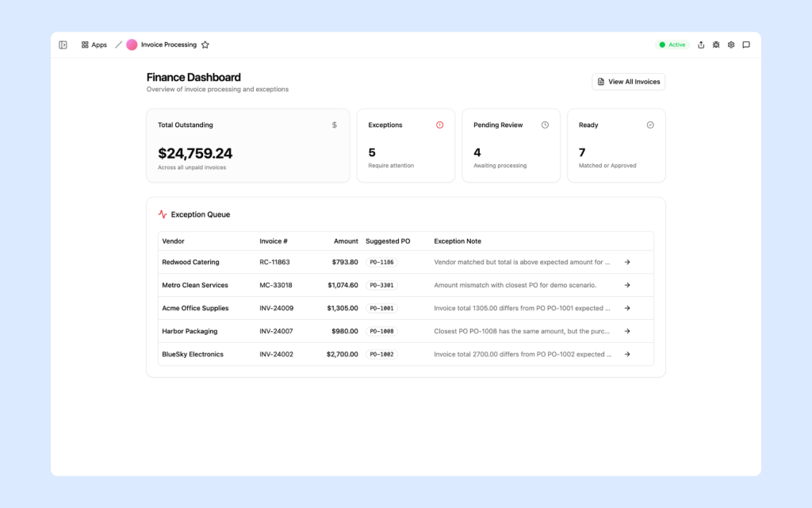Select BlueSky Electronics vendor name
The width and height of the screenshot is (812, 508).
tap(193, 355)
